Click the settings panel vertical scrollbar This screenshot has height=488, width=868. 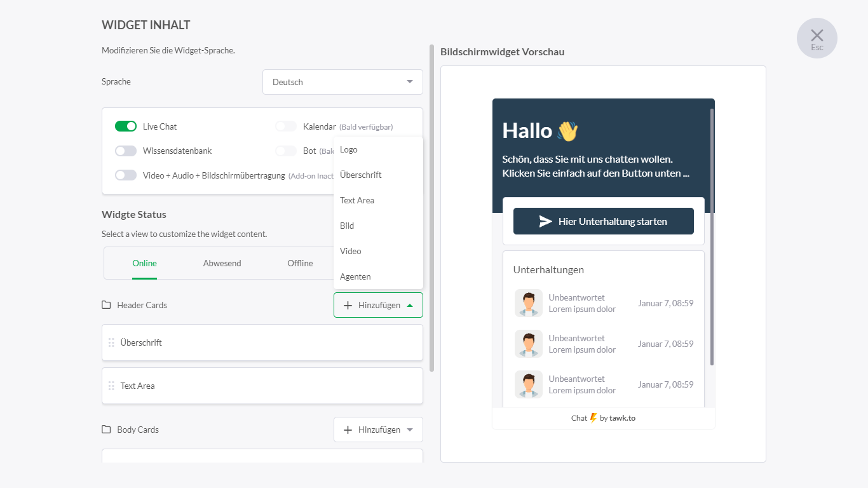tap(432, 208)
